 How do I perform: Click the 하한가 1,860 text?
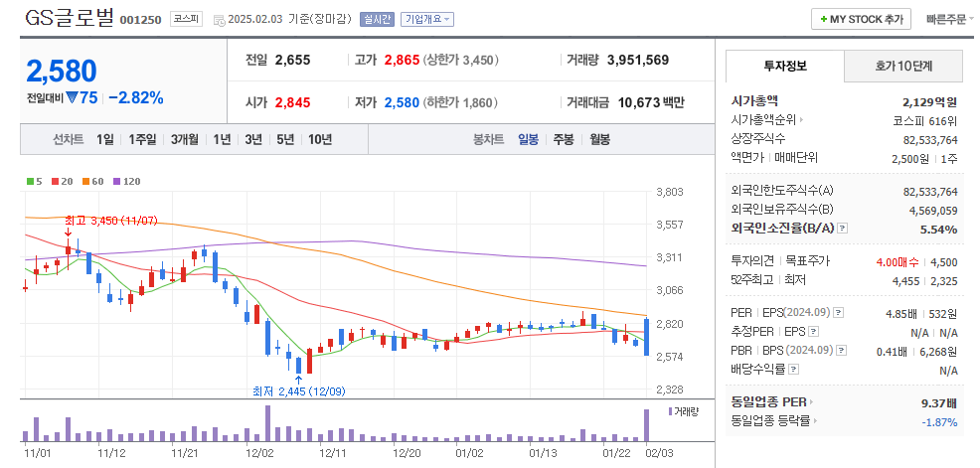(460, 102)
